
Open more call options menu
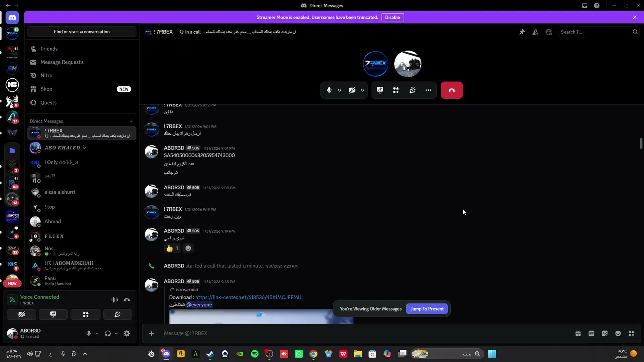(428, 90)
